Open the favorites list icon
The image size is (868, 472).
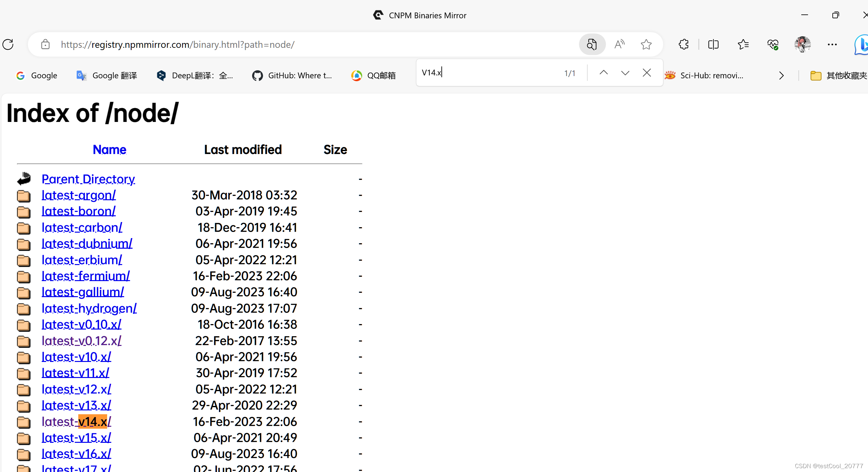pos(743,45)
